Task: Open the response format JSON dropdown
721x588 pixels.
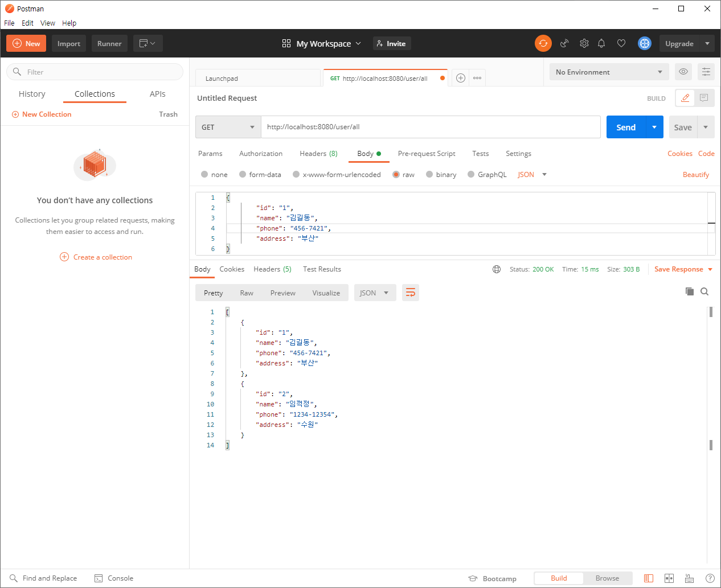Action: click(x=375, y=293)
